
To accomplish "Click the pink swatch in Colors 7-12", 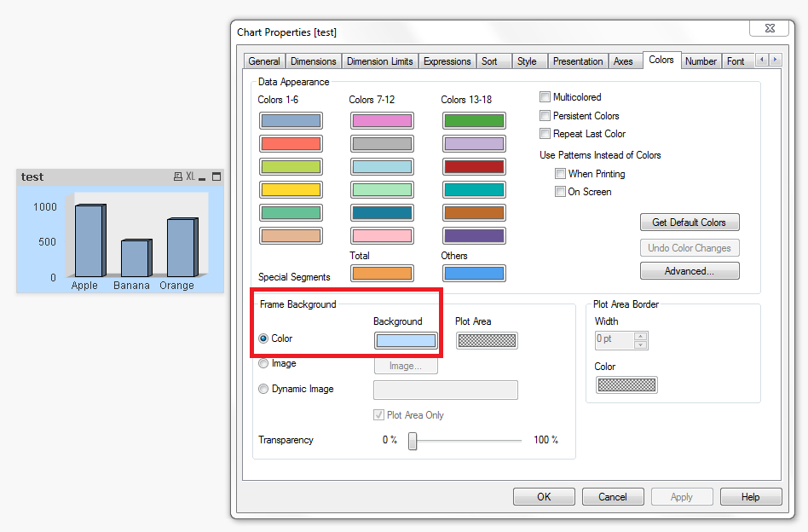I will coord(383,120).
